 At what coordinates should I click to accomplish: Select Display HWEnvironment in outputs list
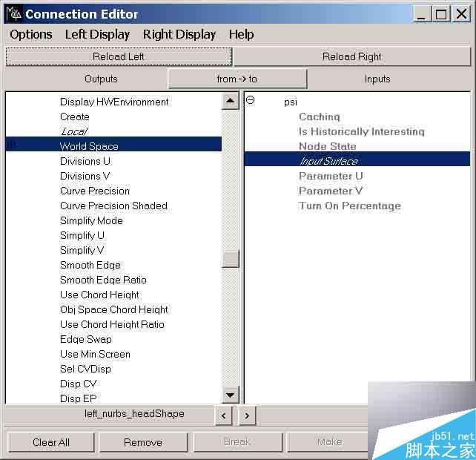coord(114,102)
